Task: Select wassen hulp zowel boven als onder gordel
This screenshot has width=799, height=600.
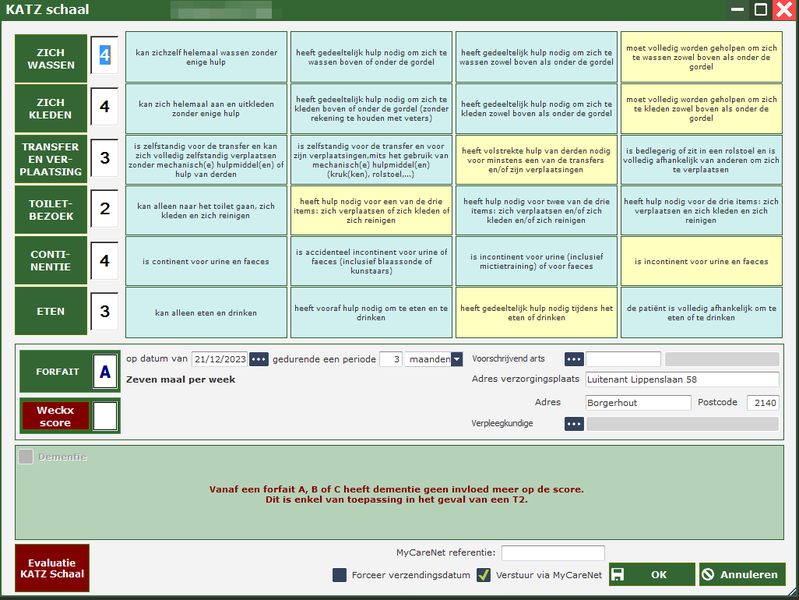Action: (x=536, y=57)
